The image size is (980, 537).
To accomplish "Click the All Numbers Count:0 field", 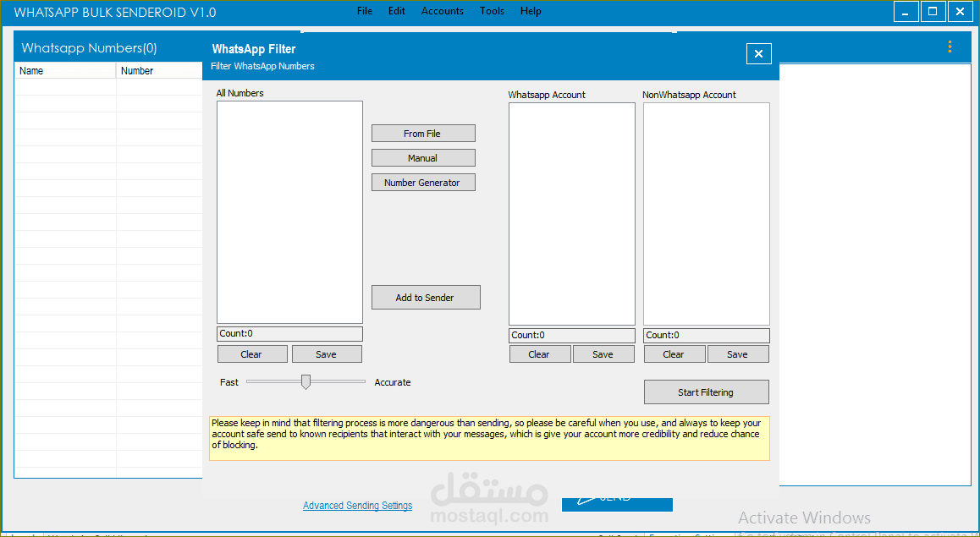I will pyautogui.click(x=289, y=333).
